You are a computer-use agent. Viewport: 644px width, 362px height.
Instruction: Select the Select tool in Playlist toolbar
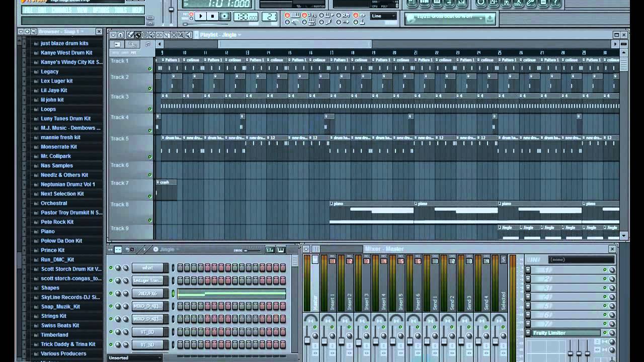174,35
